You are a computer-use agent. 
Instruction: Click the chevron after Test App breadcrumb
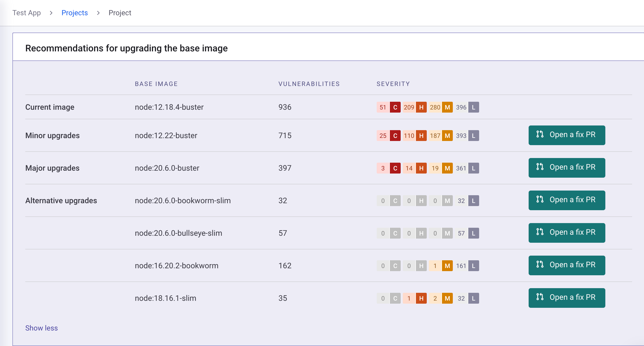point(51,13)
